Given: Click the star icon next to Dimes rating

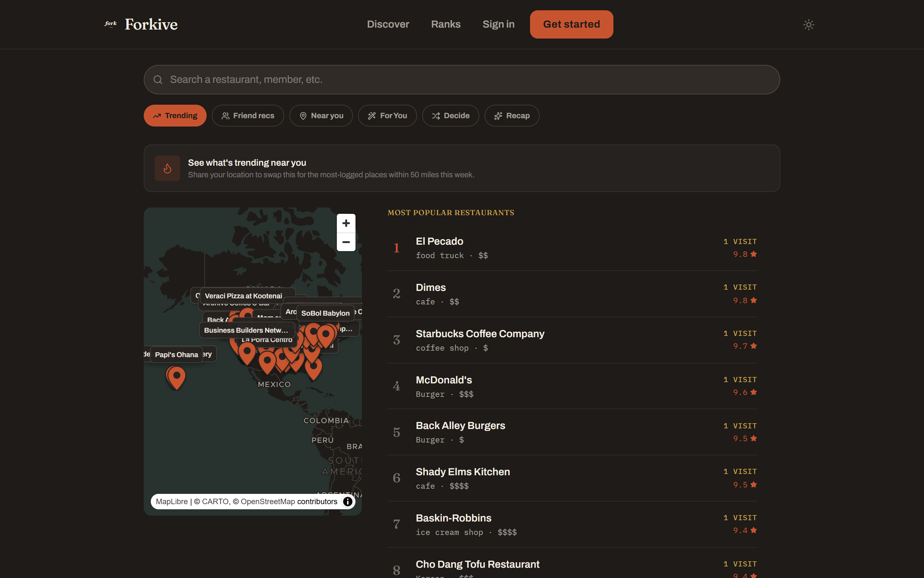Looking at the screenshot, I should pos(753,300).
